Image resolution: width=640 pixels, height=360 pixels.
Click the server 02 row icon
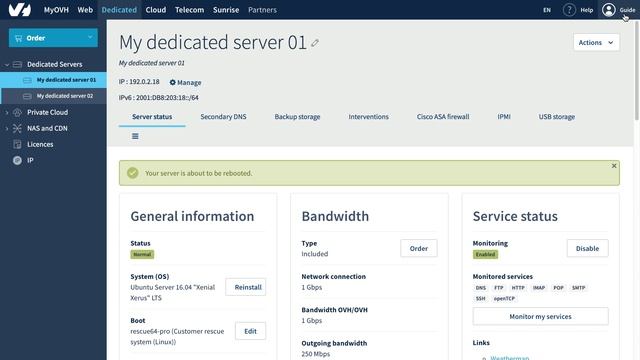(27, 96)
